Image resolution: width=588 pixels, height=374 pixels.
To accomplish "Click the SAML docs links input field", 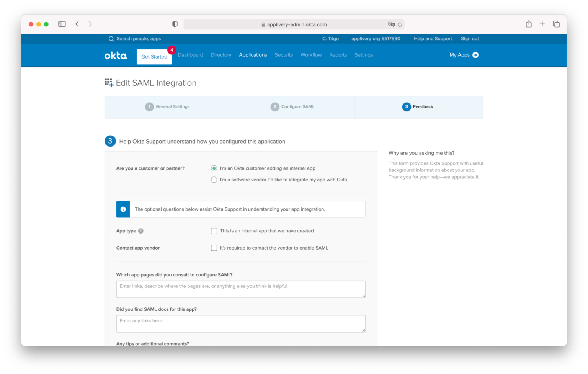I will (241, 323).
